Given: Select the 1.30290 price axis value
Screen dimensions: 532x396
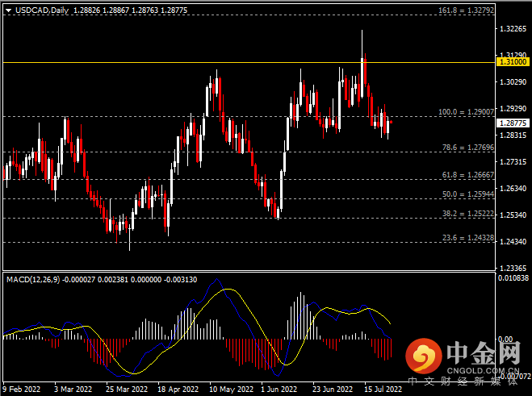Looking at the screenshot, I should click(x=513, y=82).
